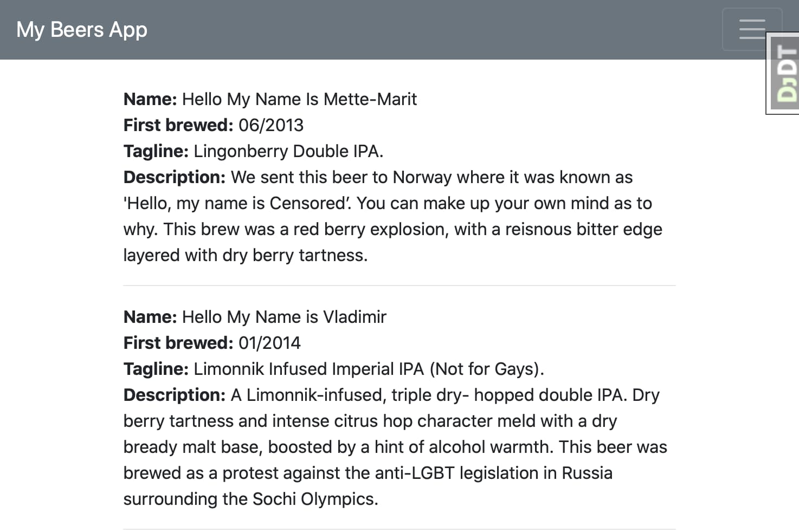Click the grey navbar header area
This screenshot has width=799, height=532.
point(379,29)
